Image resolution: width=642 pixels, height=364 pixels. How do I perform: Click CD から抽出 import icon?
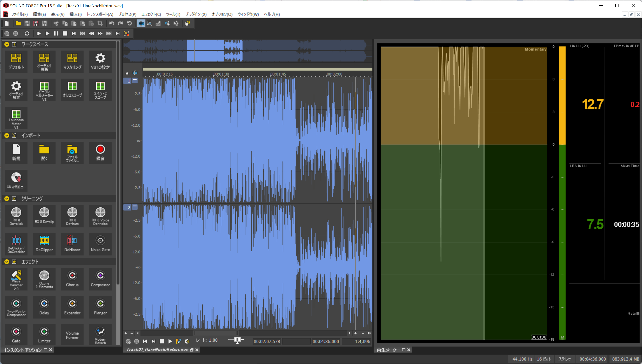(16, 181)
